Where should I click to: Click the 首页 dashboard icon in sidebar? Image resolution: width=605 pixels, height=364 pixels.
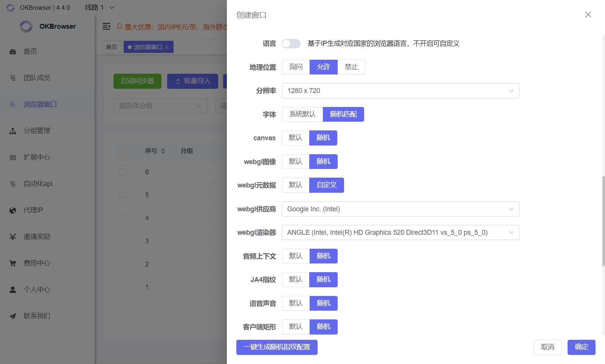click(x=13, y=52)
